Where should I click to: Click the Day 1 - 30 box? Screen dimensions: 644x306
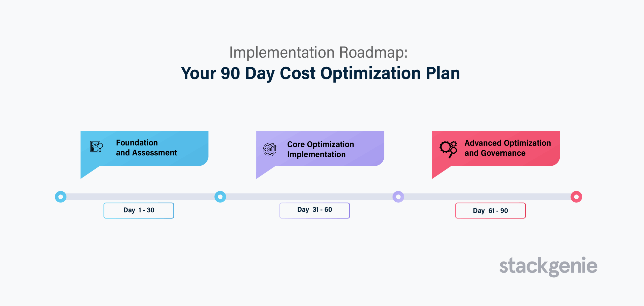click(x=139, y=210)
